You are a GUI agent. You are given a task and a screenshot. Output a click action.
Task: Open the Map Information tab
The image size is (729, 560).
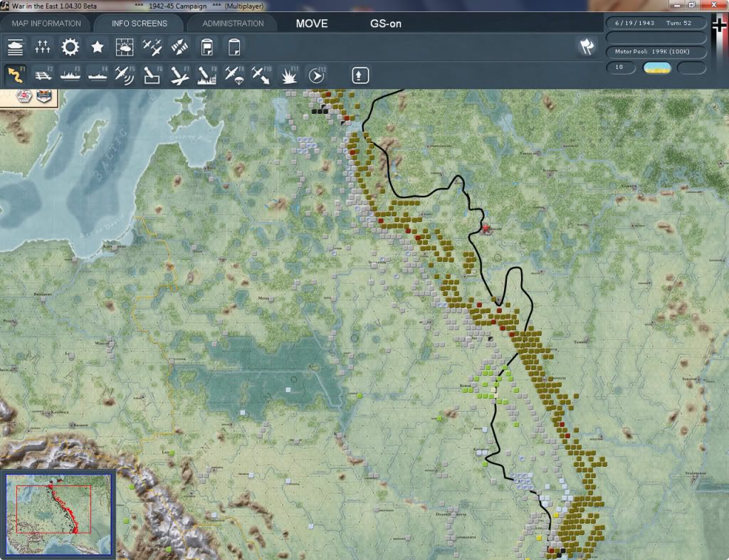(x=46, y=23)
